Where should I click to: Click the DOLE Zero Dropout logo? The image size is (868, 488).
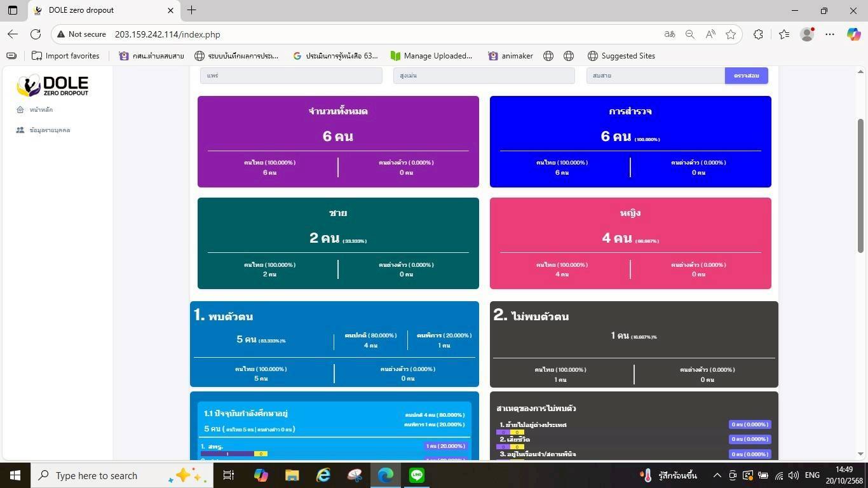click(53, 85)
